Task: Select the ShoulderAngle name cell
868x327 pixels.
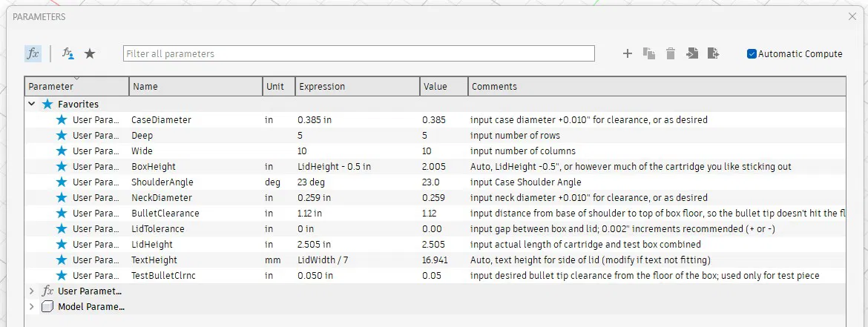Action: click(x=162, y=182)
